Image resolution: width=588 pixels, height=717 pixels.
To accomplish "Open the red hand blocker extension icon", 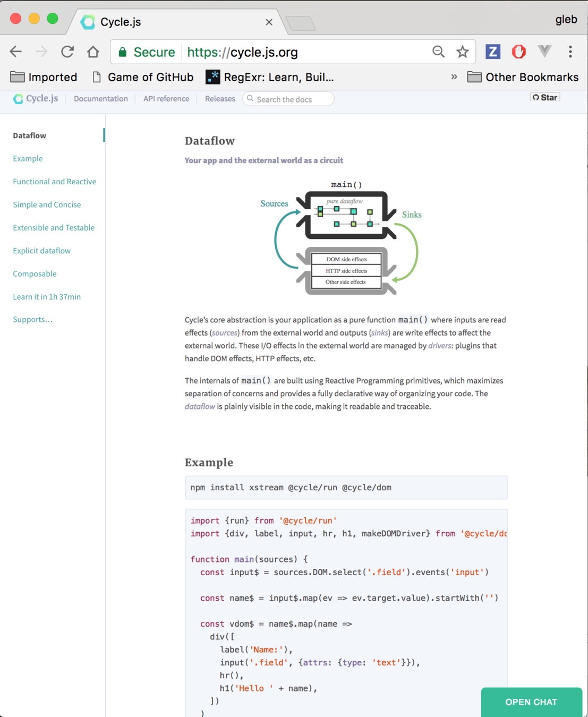I will (519, 52).
